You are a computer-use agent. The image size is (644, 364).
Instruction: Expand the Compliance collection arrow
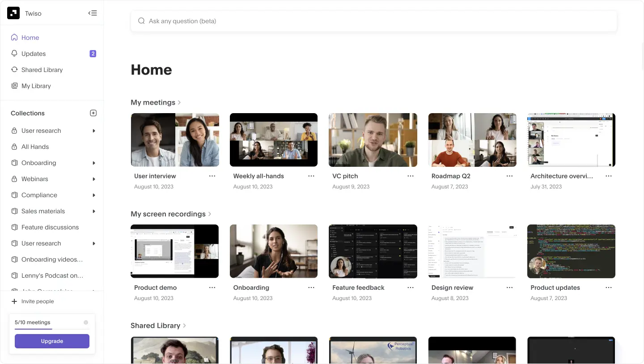[x=94, y=195]
